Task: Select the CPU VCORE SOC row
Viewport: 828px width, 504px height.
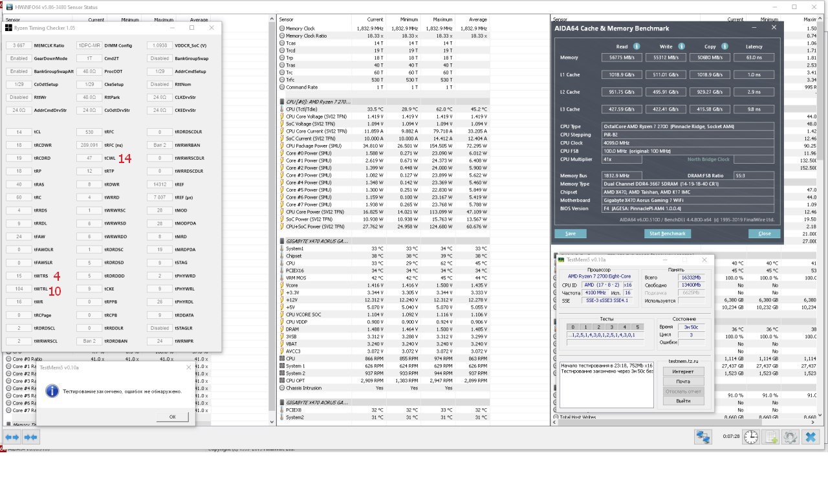Action: [384, 314]
